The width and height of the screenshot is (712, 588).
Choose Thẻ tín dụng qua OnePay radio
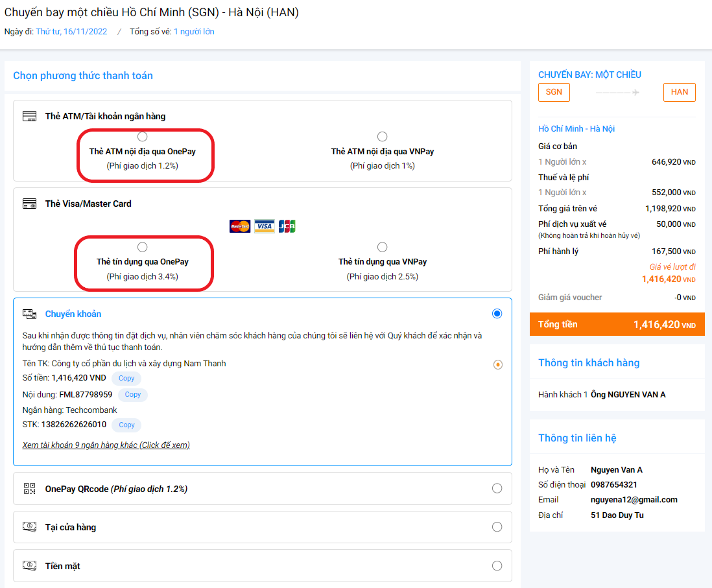click(x=143, y=247)
